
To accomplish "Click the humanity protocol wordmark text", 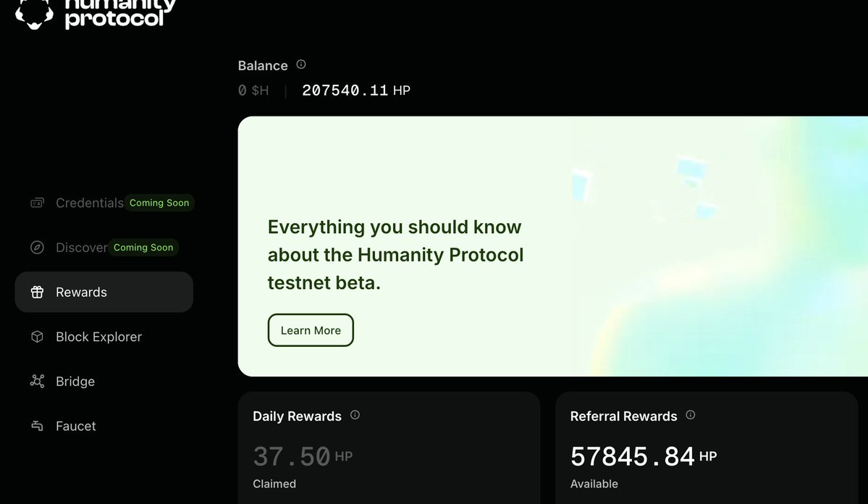I will [121, 13].
